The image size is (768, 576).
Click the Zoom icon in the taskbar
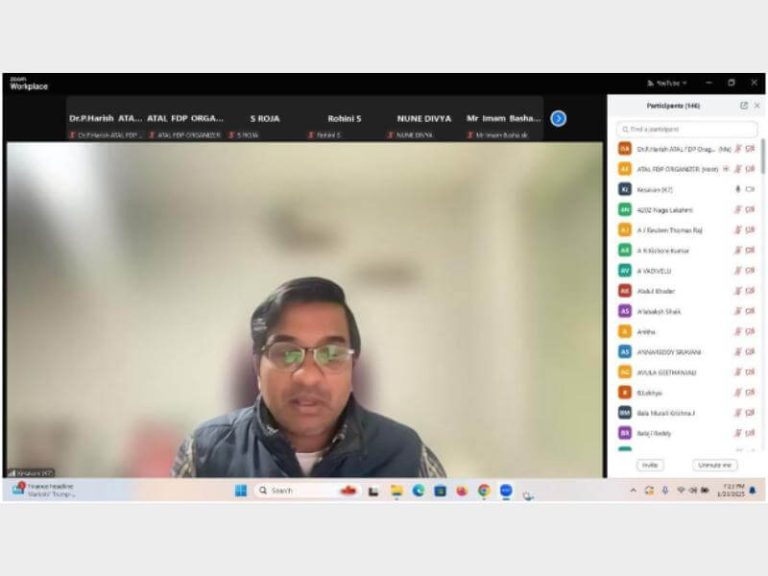pyautogui.click(x=506, y=490)
